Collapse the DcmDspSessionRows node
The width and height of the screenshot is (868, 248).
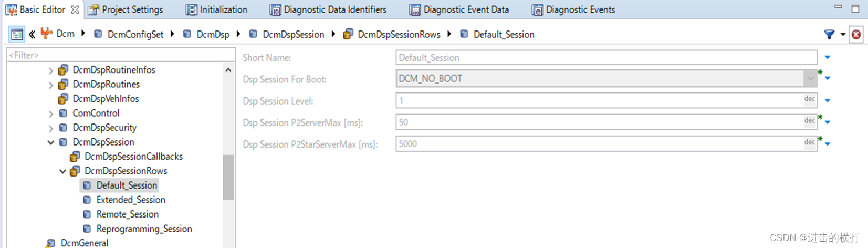63,171
